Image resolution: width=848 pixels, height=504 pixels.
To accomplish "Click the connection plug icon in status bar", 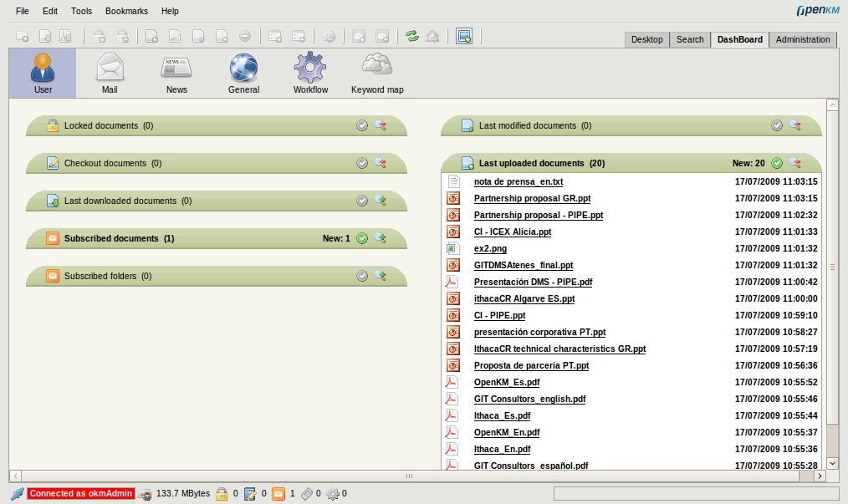I will coord(18,493).
